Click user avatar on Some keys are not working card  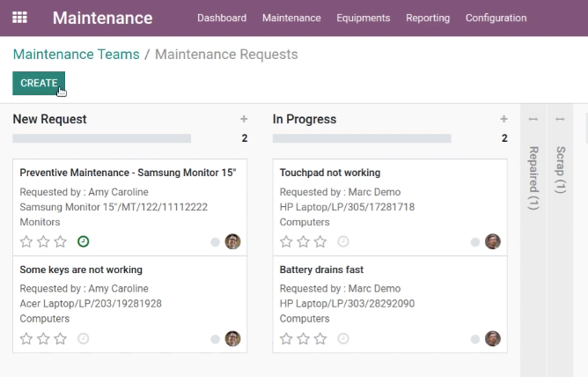click(x=232, y=339)
